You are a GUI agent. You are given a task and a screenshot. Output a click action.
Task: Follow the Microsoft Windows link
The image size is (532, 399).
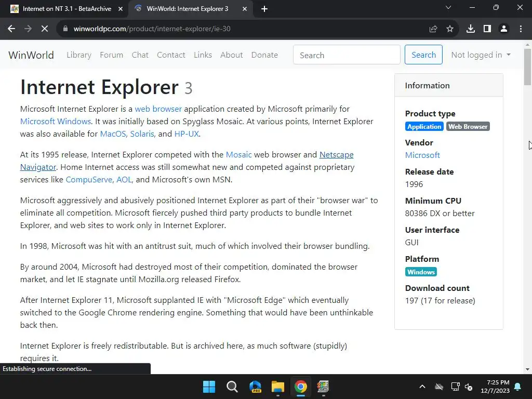click(55, 122)
